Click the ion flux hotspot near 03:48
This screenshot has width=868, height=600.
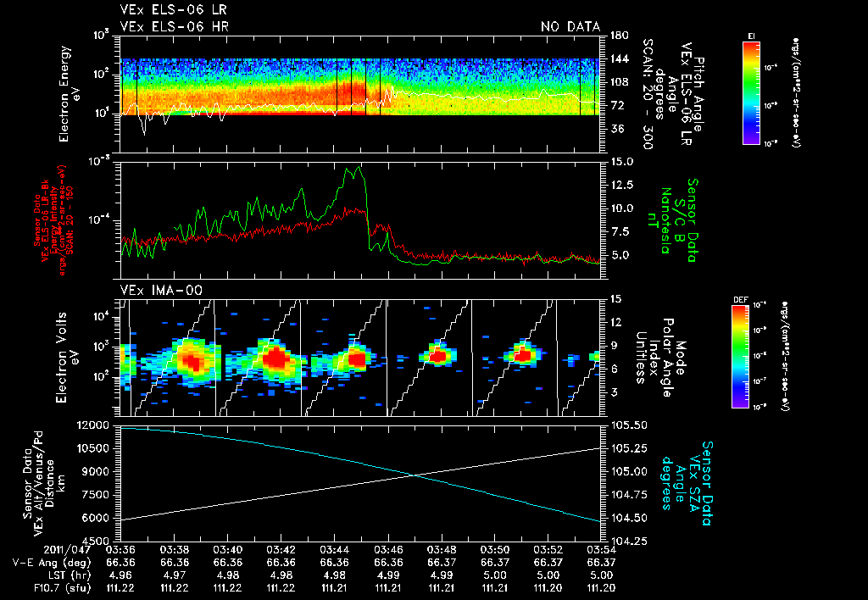tap(437, 356)
